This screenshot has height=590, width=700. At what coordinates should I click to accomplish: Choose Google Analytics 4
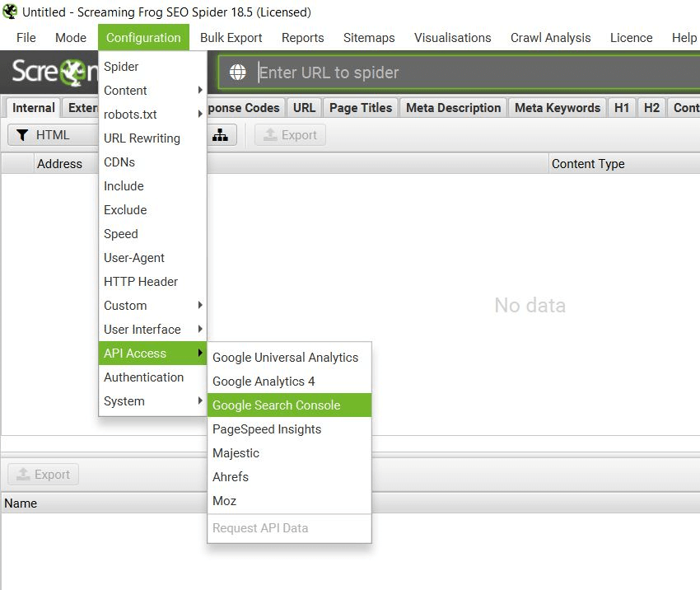coord(289,382)
